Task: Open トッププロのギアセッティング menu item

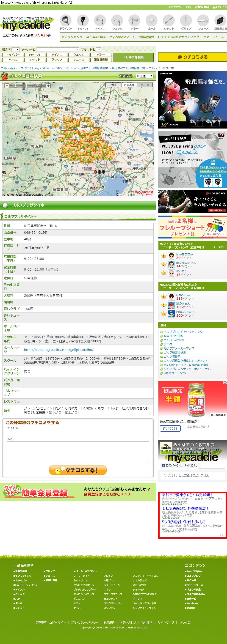Action: 178,37
